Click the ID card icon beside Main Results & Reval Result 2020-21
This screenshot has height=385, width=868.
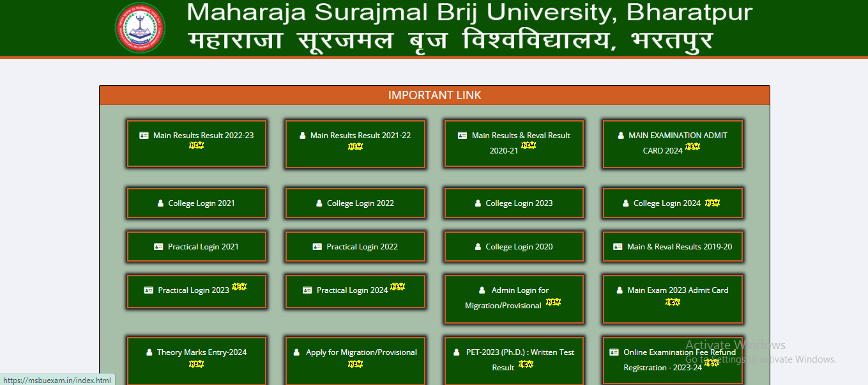[x=462, y=136]
